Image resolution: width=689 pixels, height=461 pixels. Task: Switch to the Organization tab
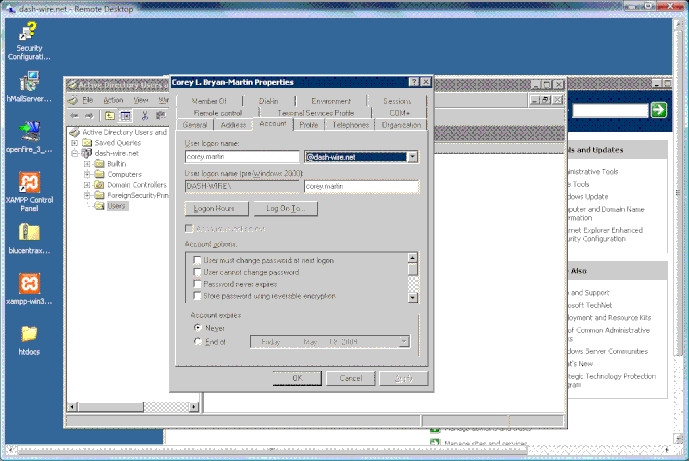(x=401, y=125)
